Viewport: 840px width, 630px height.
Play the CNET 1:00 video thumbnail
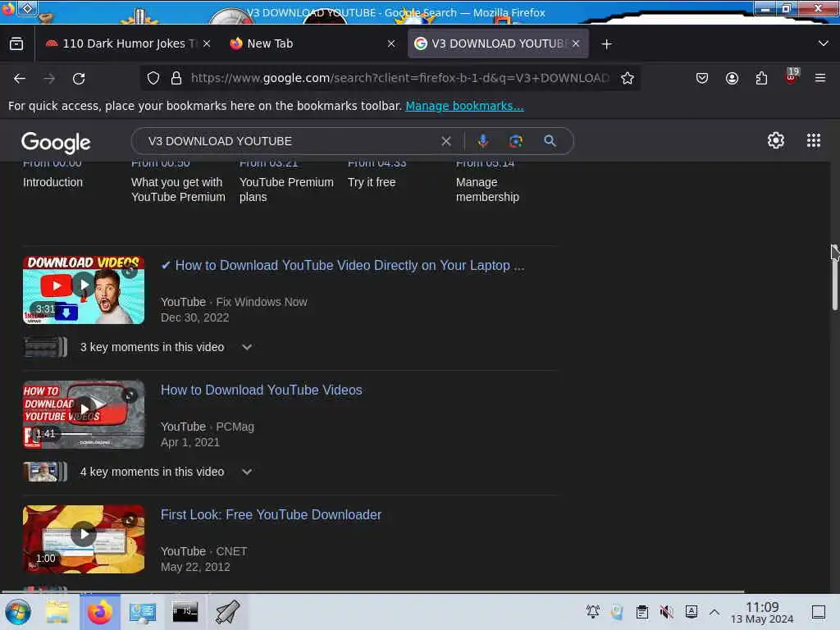click(84, 540)
